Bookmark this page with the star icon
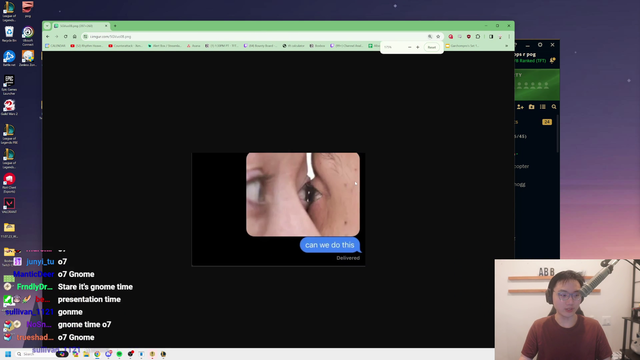640x360 pixels. (438, 37)
